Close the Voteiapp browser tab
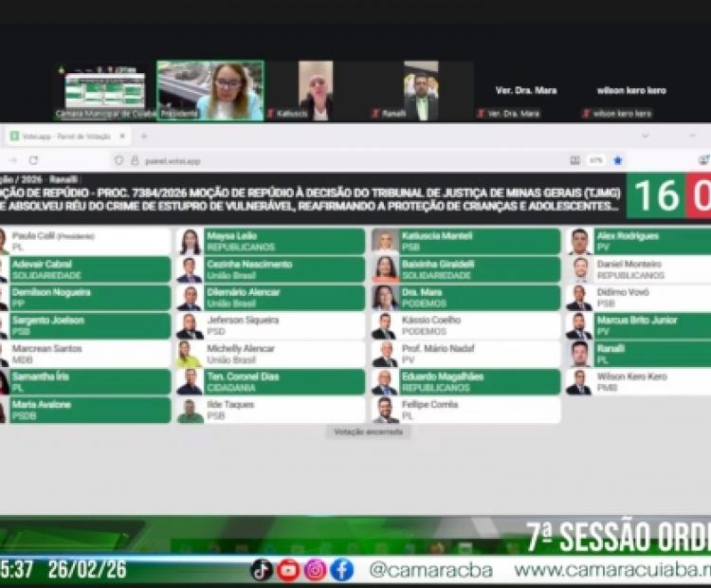The height and width of the screenshot is (588, 711). [123, 137]
